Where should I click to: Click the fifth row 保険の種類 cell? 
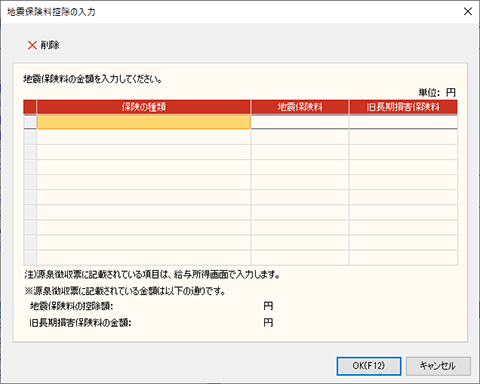click(144, 182)
